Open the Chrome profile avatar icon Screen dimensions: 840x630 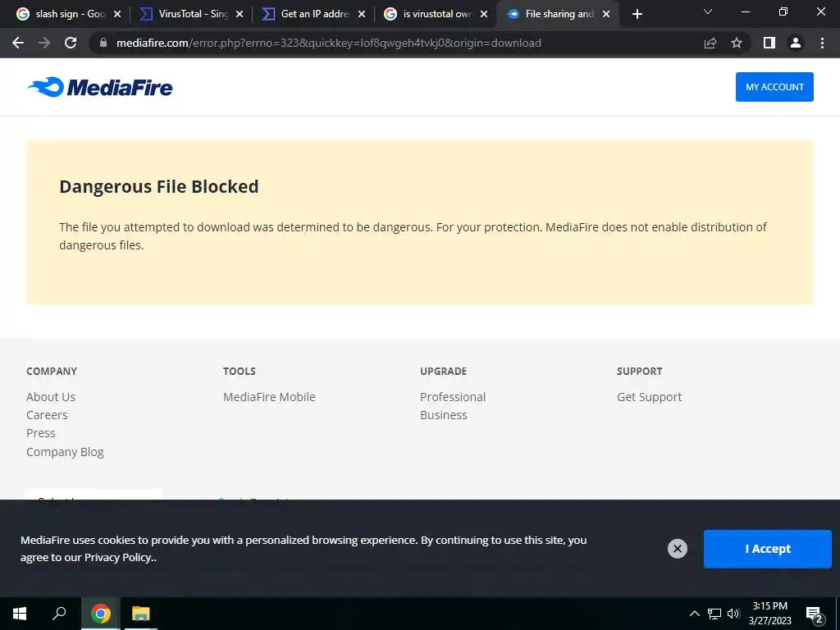[796, 43]
